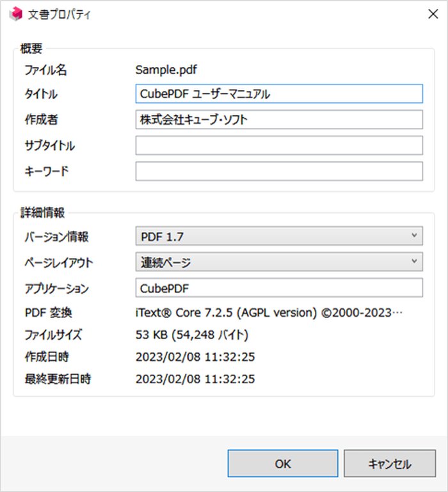
Task: Click the 文書プロパティ window title text
Action: (59, 15)
